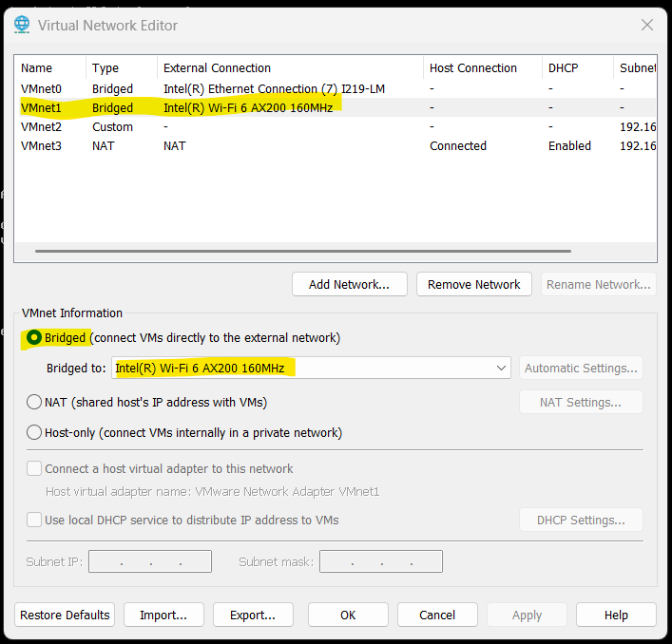Viewport: 672px width, 644px height.
Task: Select the Host-only radio option
Action: [34, 432]
